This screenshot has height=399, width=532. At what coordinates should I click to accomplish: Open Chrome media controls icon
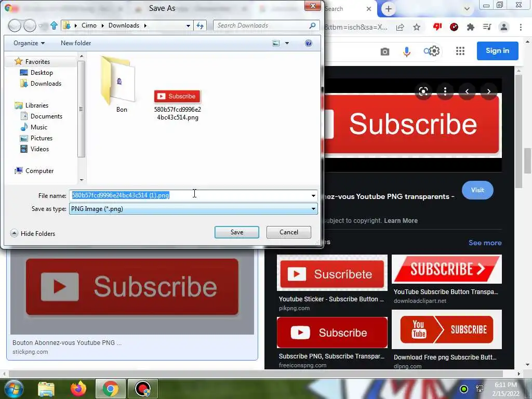(x=487, y=27)
